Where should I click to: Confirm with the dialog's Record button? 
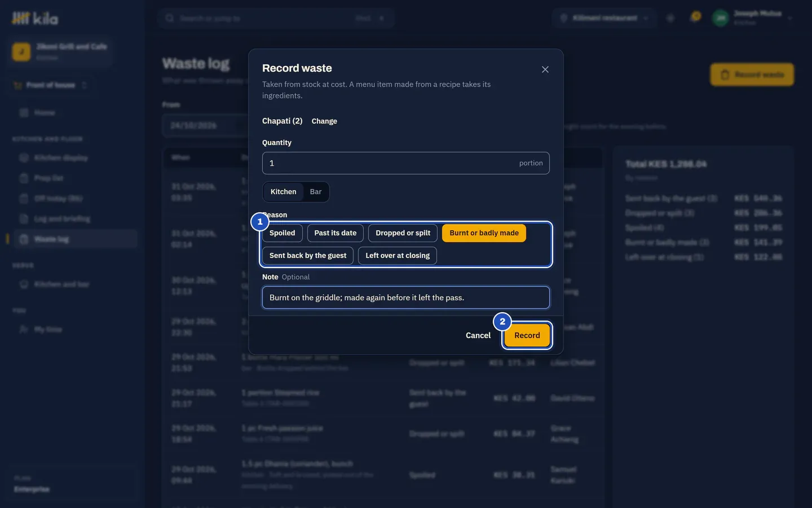click(527, 335)
